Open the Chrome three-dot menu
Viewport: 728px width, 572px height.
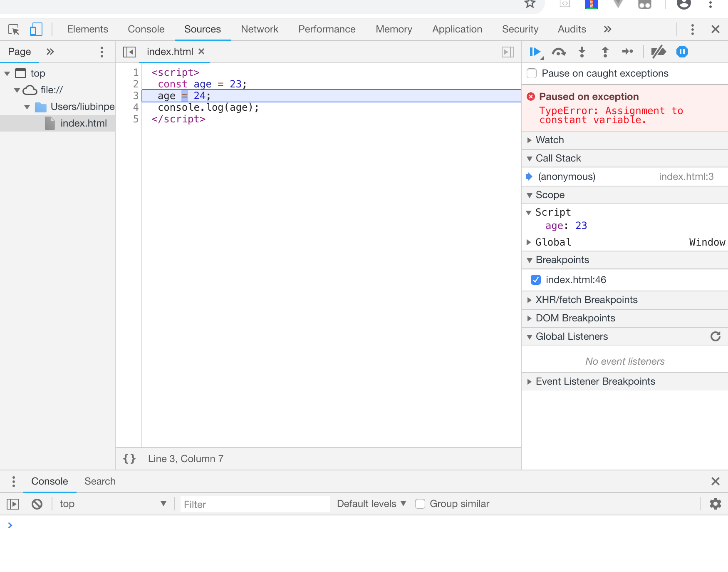click(x=710, y=4)
